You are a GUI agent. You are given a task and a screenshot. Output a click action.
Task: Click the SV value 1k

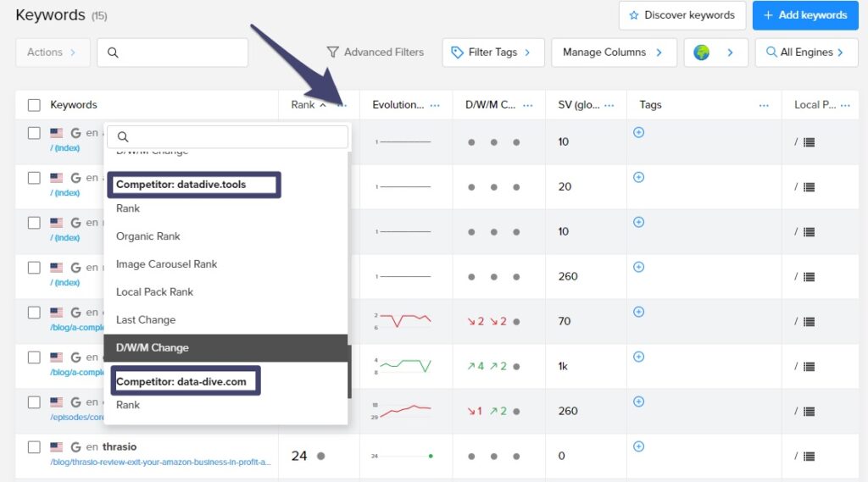tap(563, 366)
